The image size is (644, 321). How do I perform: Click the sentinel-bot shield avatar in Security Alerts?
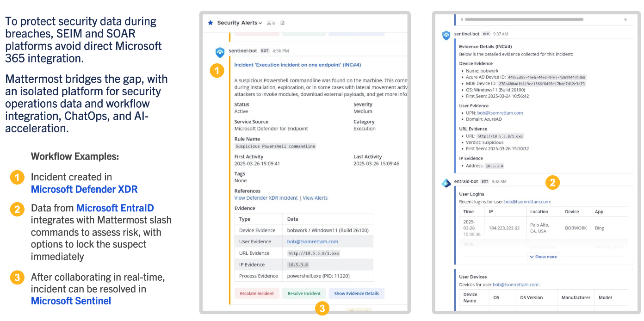(220, 52)
